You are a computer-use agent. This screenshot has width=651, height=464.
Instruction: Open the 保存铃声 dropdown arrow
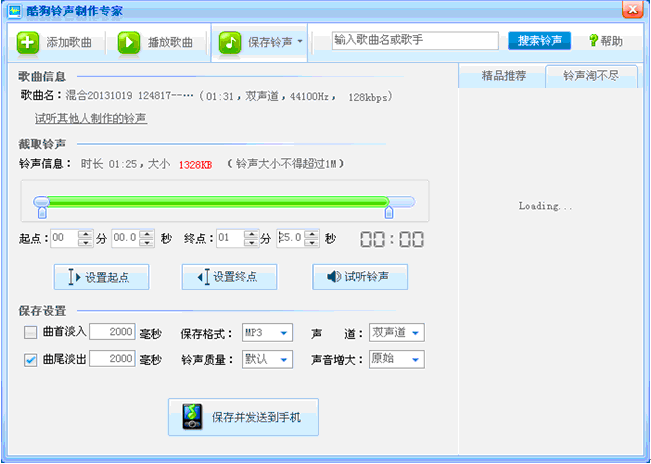300,42
